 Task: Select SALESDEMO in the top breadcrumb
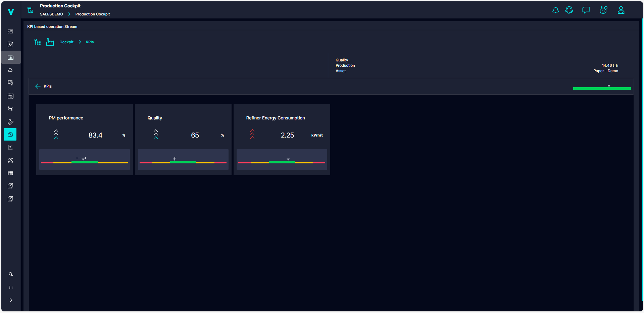pyautogui.click(x=51, y=14)
